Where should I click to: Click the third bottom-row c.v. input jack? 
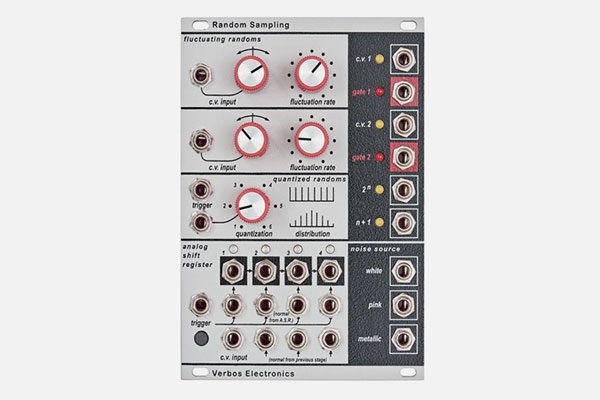[x=298, y=339]
